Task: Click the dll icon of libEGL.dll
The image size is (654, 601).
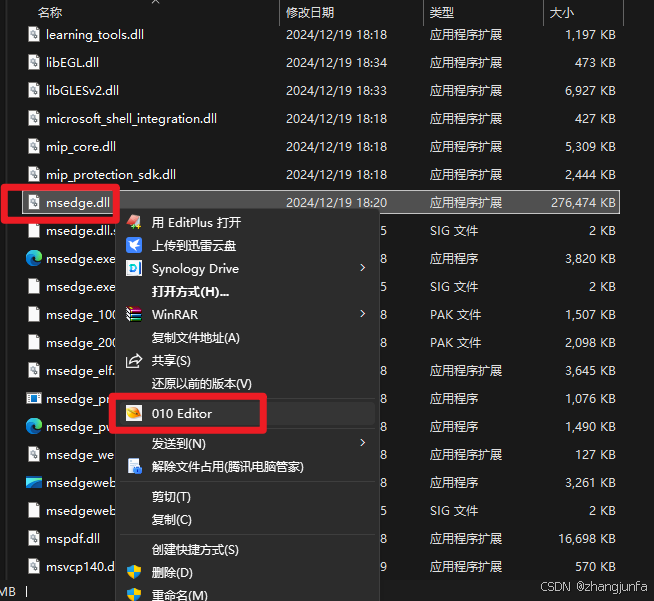Action: (x=34, y=62)
